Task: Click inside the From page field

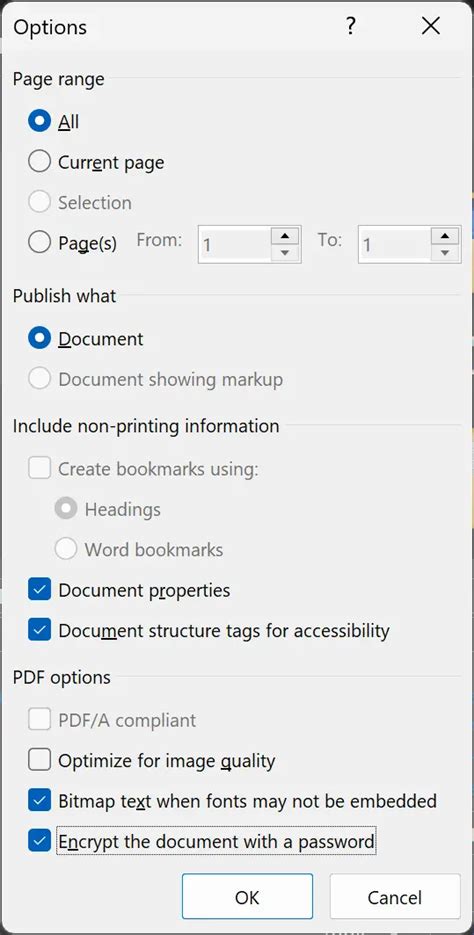Action: [x=236, y=244]
